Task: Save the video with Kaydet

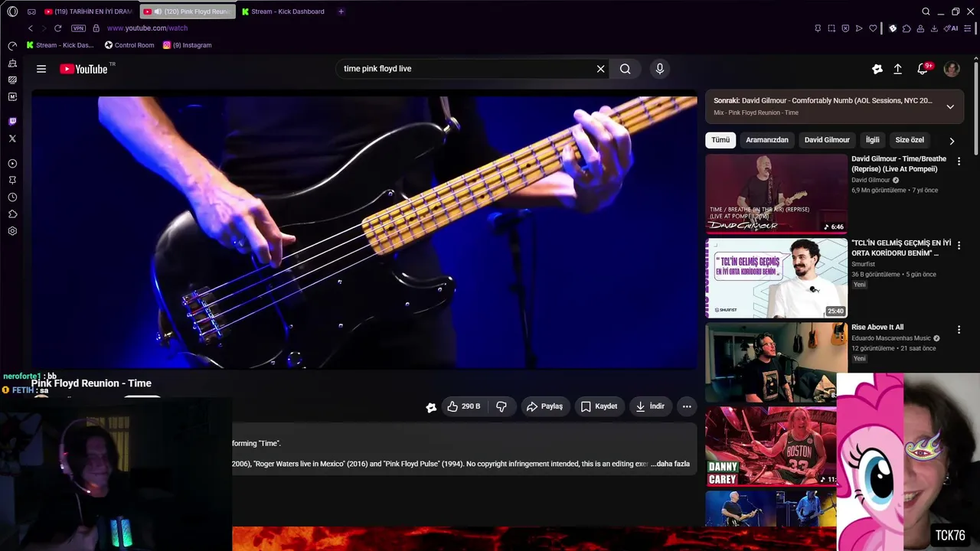Action: tap(599, 406)
